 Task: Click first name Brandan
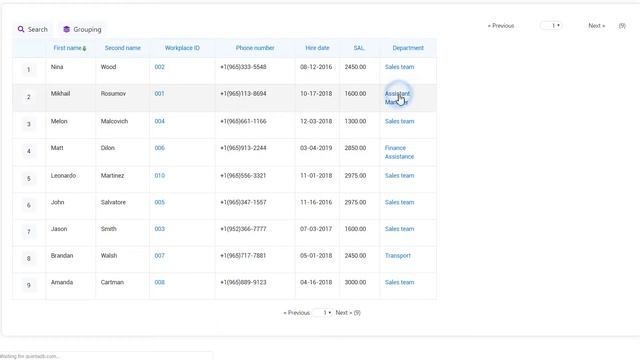62,256
